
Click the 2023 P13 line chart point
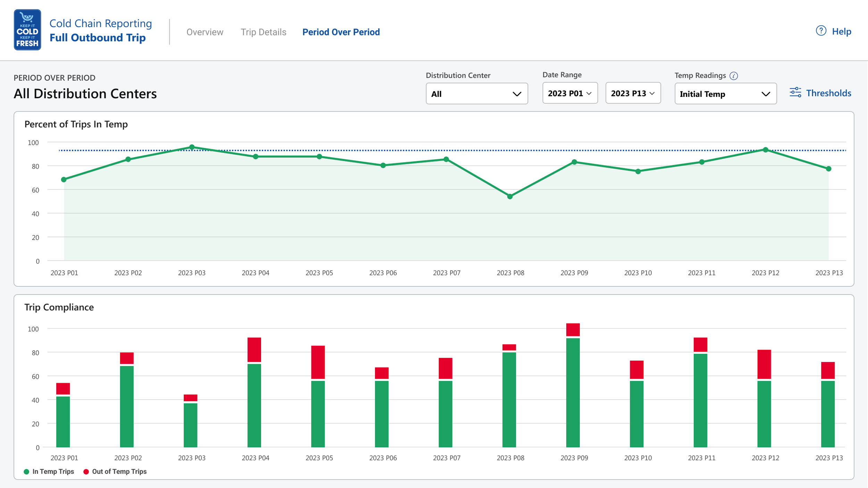829,169
